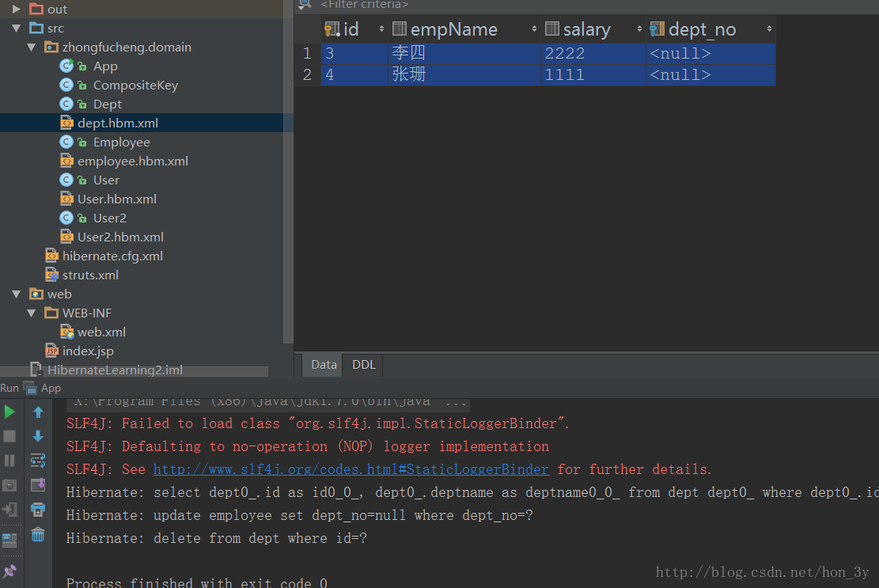
Task: Click the Stop process button
Action: (9, 436)
